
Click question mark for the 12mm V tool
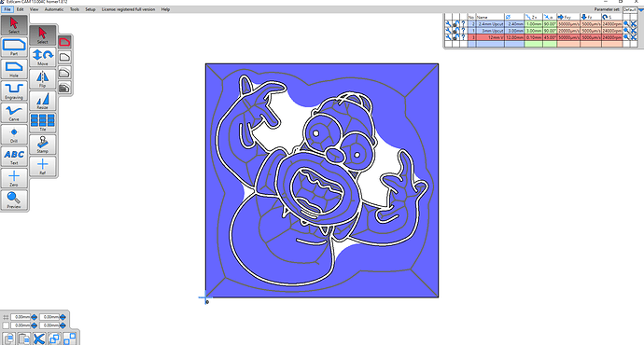coord(463,37)
